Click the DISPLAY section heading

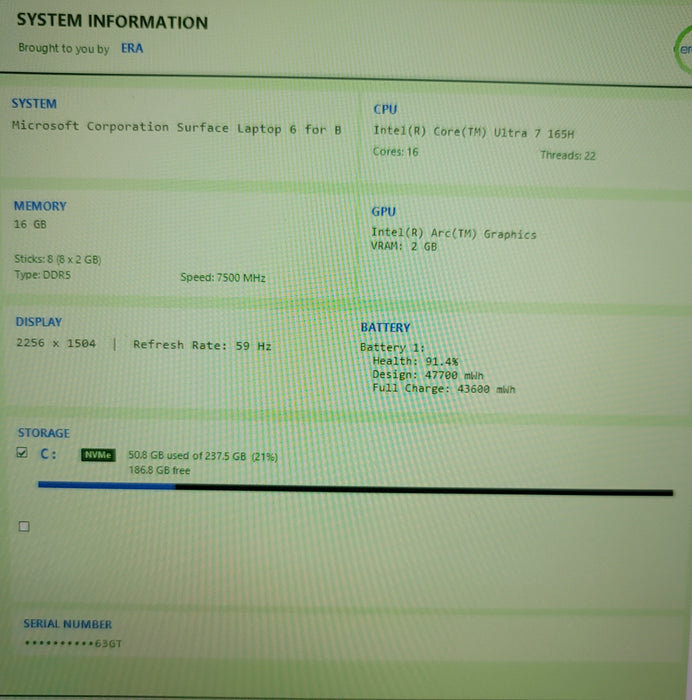[39, 322]
